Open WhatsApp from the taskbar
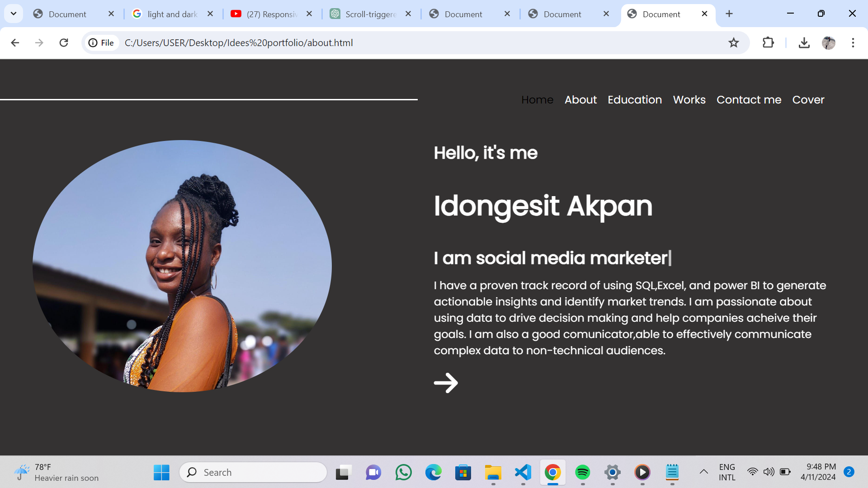Viewport: 868px width, 488px height. point(403,473)
